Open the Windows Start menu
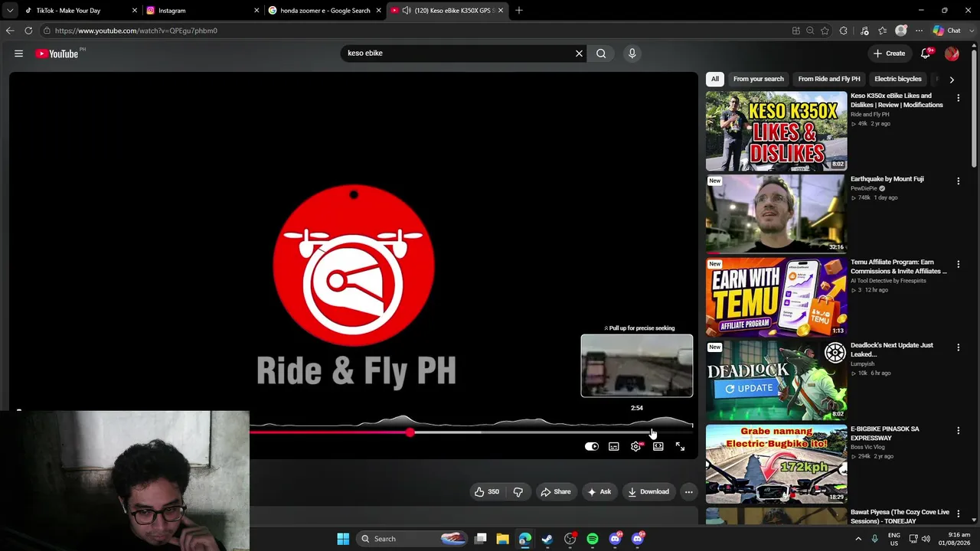Screen dimensions: 980x551 coord(343,539)
